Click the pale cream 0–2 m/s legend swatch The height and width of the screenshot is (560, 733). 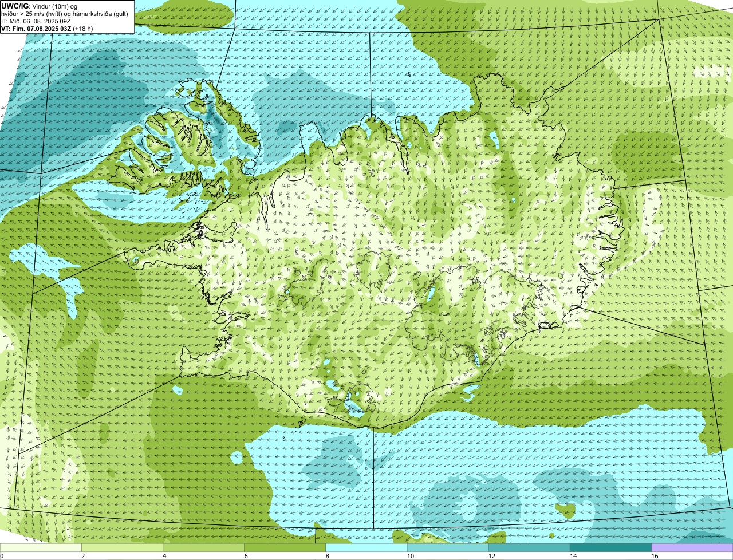tap(41, 547)
